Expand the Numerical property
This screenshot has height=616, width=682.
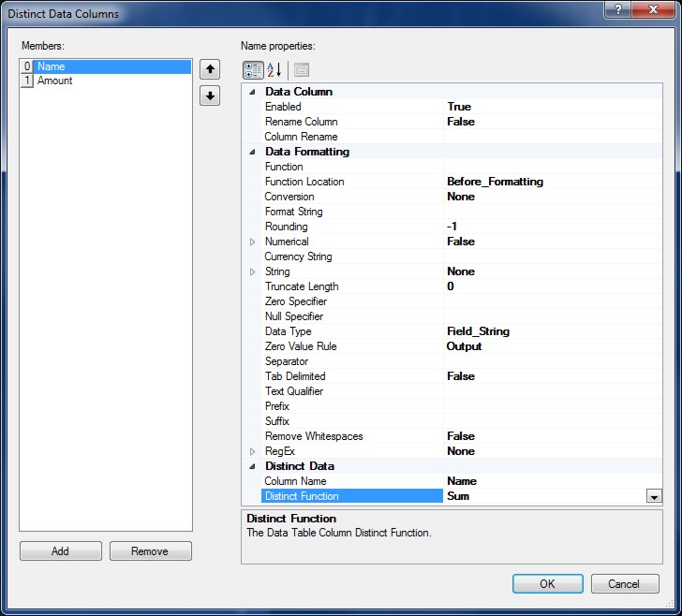pyautogui.click(x=251, y=242)
